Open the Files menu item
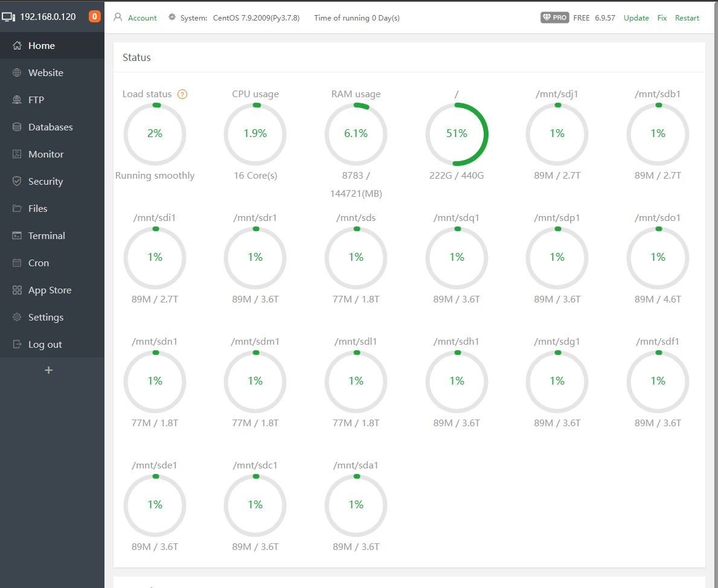Image resolution: width=718 pixels, height=588 pixels. [37, 209]
